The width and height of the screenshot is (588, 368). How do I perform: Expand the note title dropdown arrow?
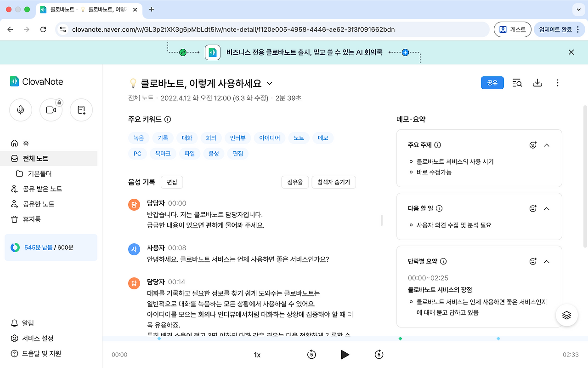tap(270, 83)
